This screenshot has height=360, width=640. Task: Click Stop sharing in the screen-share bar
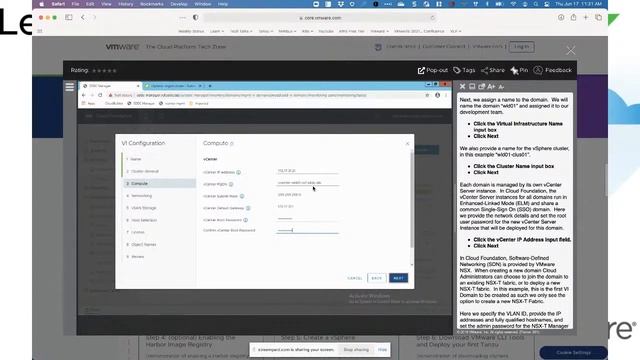[x=356, y=350]
